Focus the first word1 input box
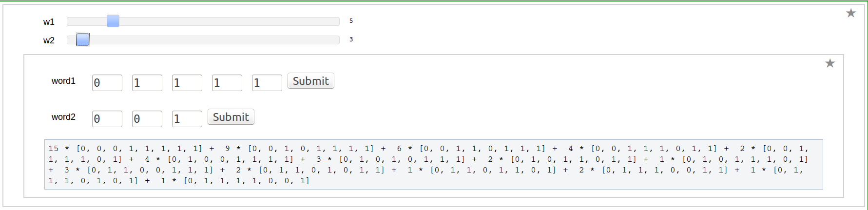Screen dimensions: 868x210 tap(107, 83)
